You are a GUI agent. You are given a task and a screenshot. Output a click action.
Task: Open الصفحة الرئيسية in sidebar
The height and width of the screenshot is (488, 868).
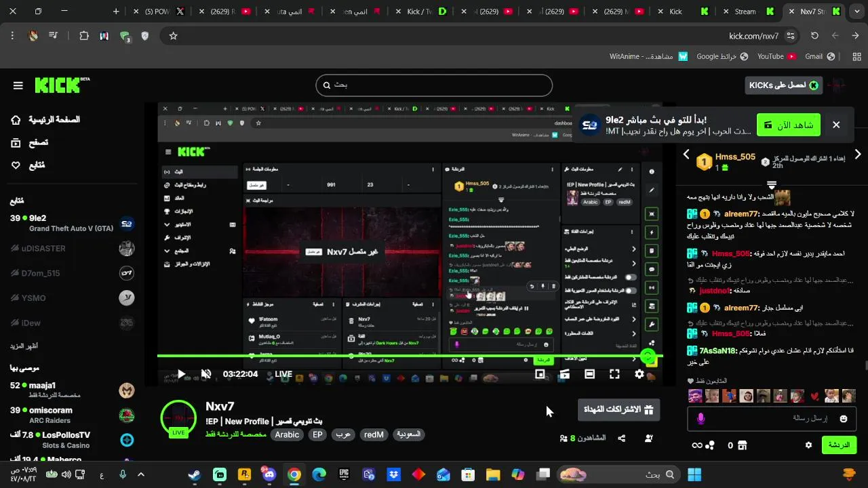[45, 120]
